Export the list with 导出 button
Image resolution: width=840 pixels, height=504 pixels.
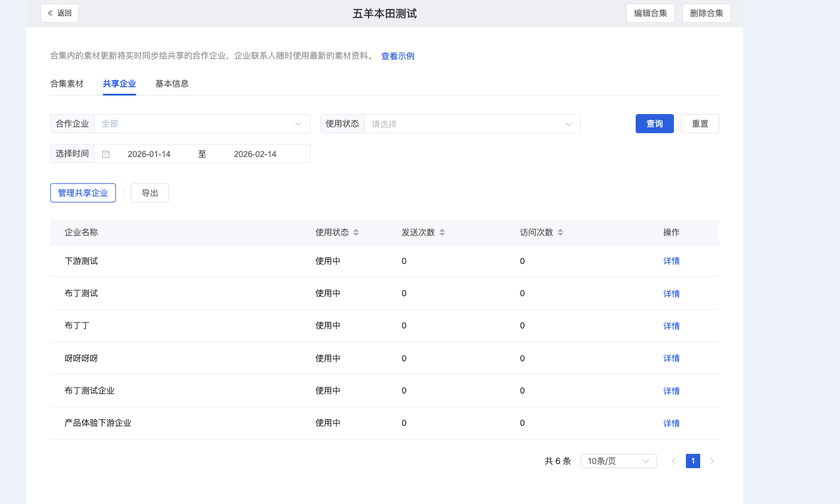pos(150,193)
